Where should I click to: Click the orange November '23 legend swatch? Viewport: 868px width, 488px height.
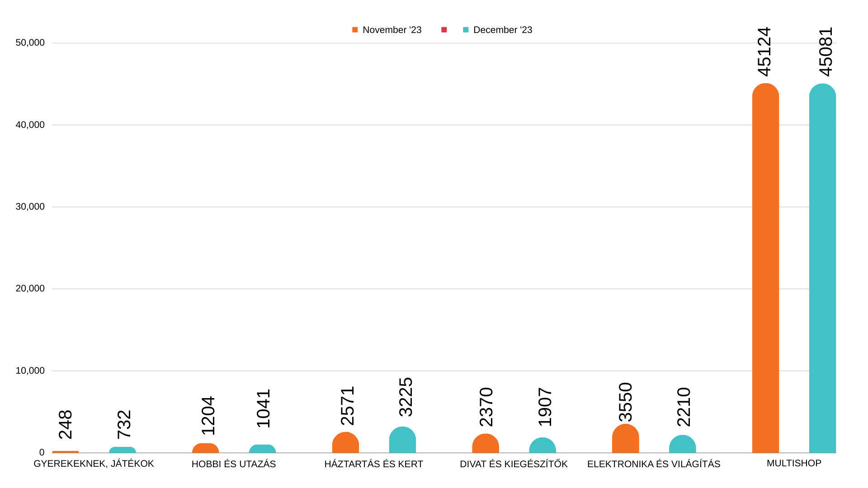(x=355, y=30)
